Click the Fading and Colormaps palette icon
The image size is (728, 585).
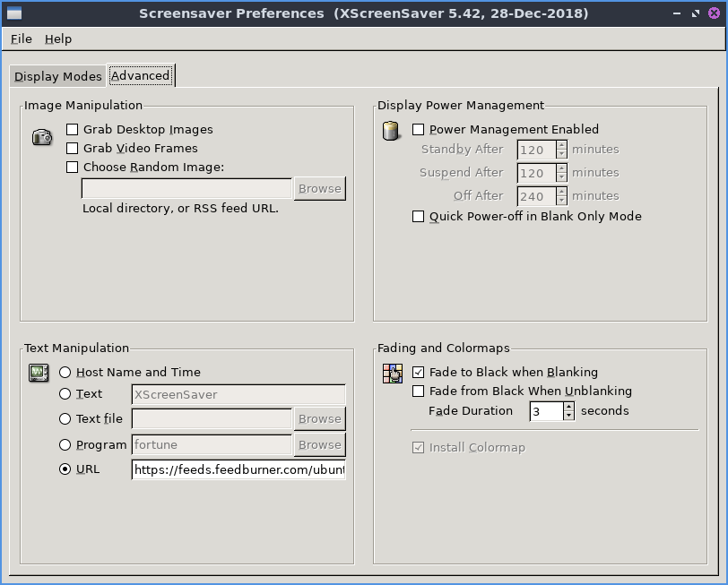[x=392, y=374]
